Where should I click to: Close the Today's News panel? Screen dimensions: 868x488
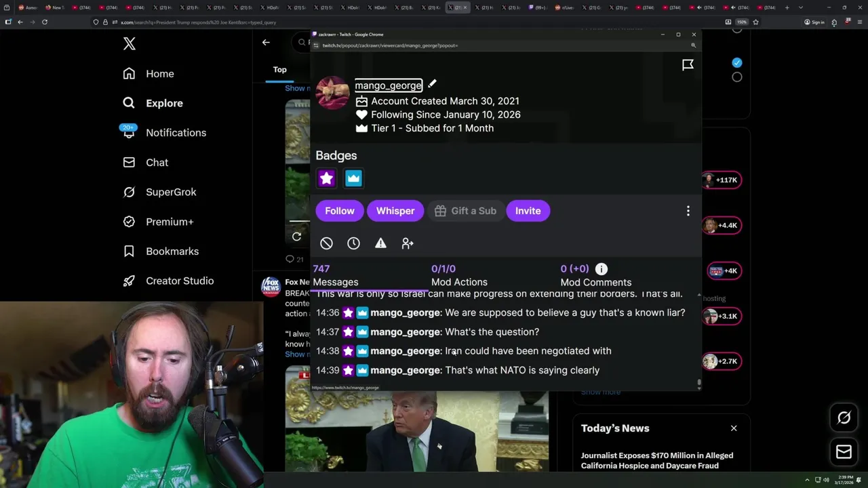(x=734, y=428)
